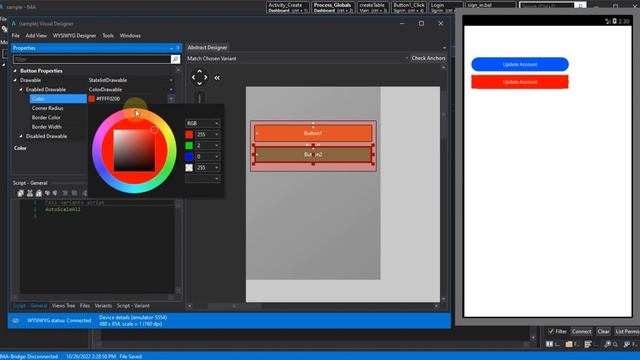Click the List Permissions button

[x=627, y=331]
